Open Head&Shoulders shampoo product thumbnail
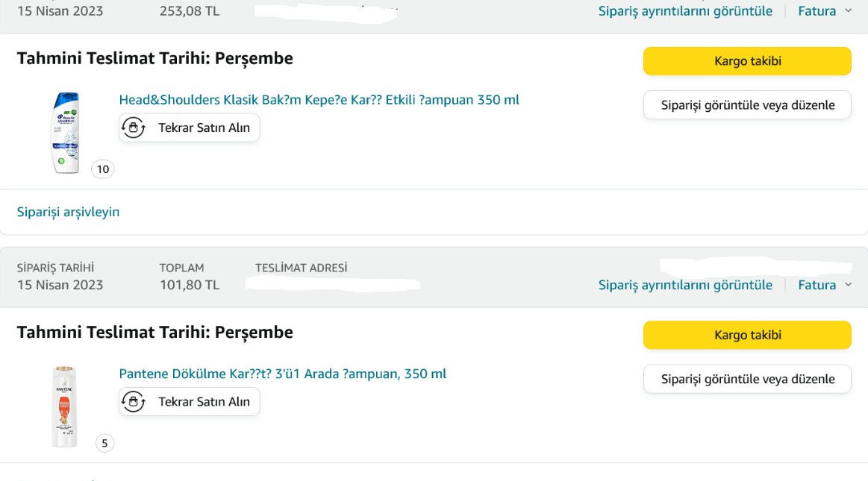Image resolution: width=868 pixels, height=481 pixels. click(x=66, y=133)
